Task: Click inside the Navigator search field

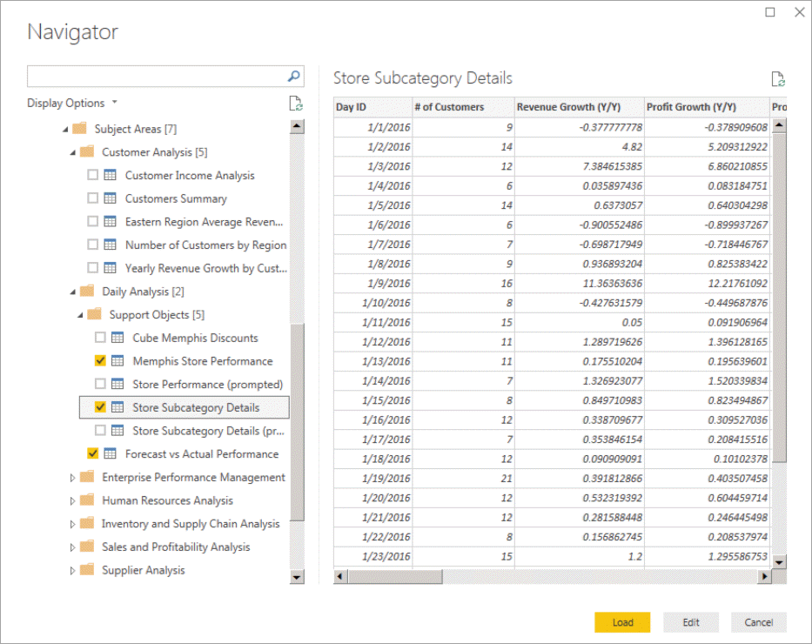Action: tap(157, 77)
